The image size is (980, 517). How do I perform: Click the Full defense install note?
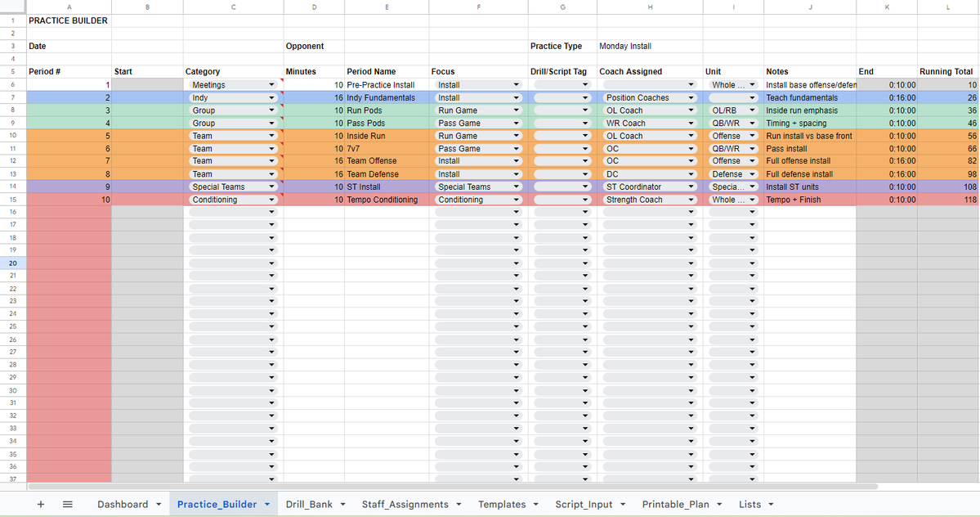tap(810, 174)
